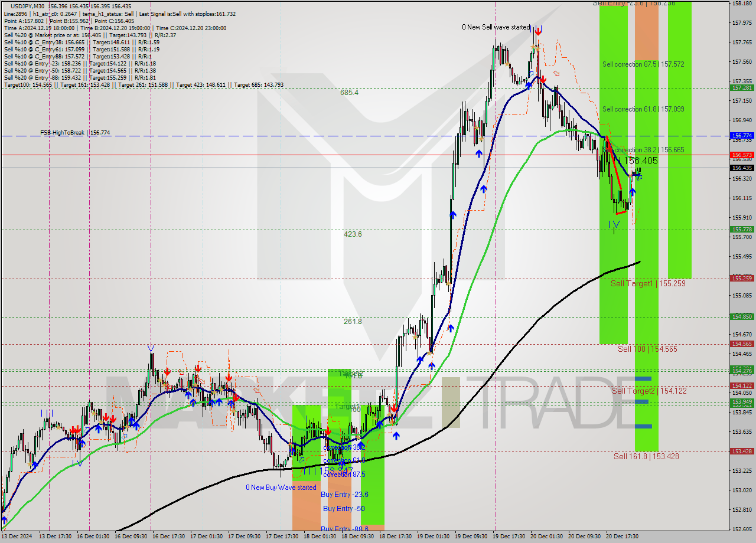This screenshot has height=543, width=756.
Task: Select 'Sell Target2 | 154.122' label
Action: coord(649,391)
